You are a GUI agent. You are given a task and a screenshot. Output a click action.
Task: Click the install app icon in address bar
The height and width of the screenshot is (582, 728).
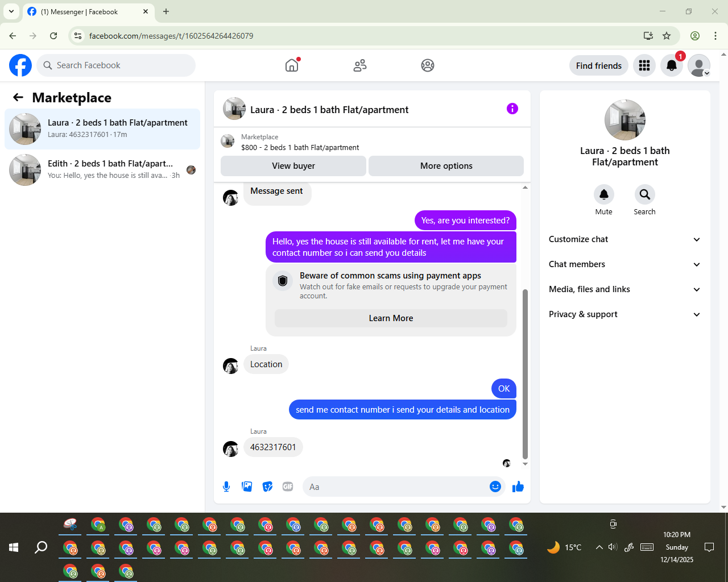648,36
